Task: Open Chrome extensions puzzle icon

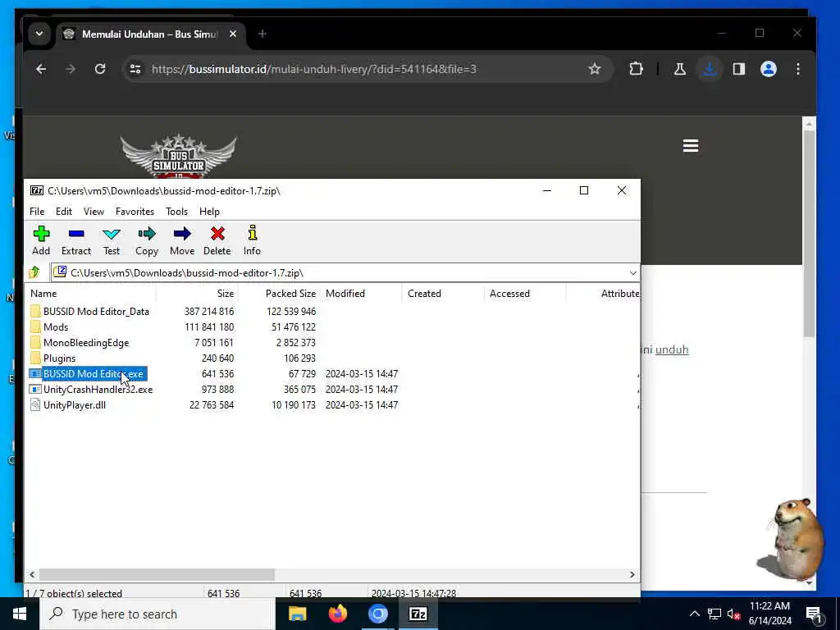Action: pos(636,69)
